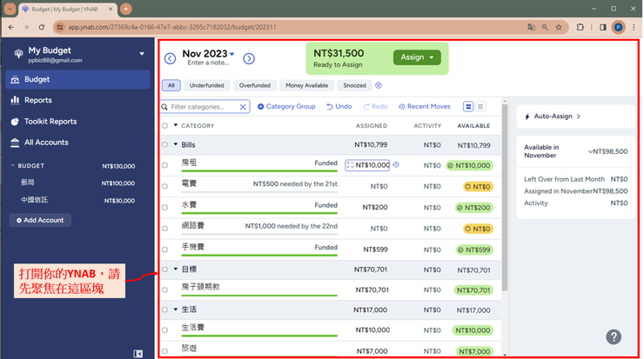Open Nov 2023 month picker
This screenshot has height=359, width=644.
[x=208, y=54]
